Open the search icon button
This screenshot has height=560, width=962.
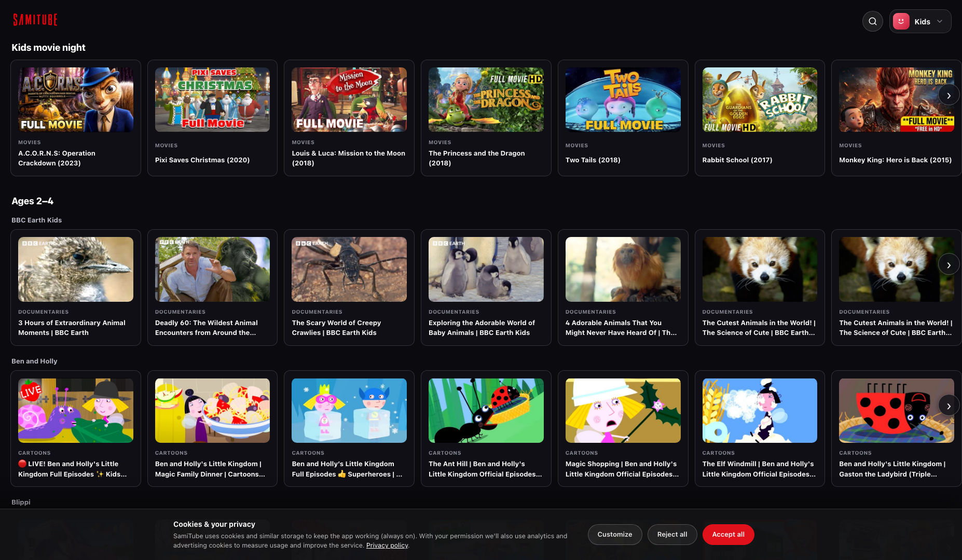[x=873, y=21]
